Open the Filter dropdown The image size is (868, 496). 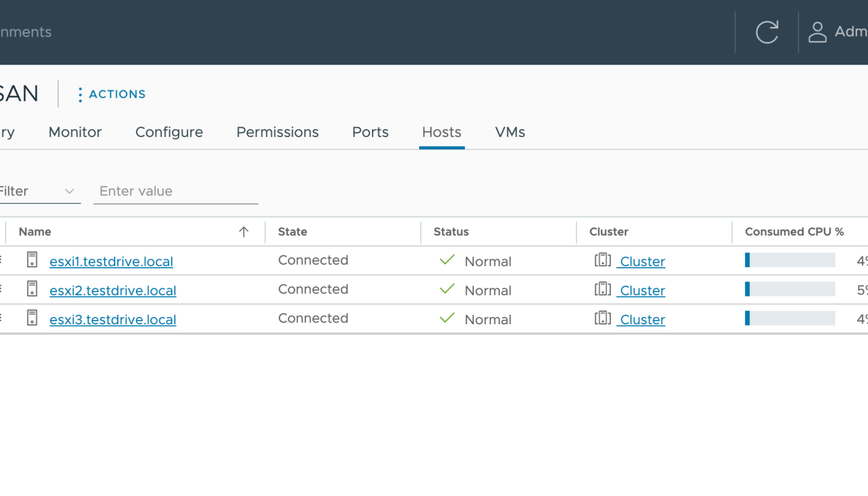[38, 192]
